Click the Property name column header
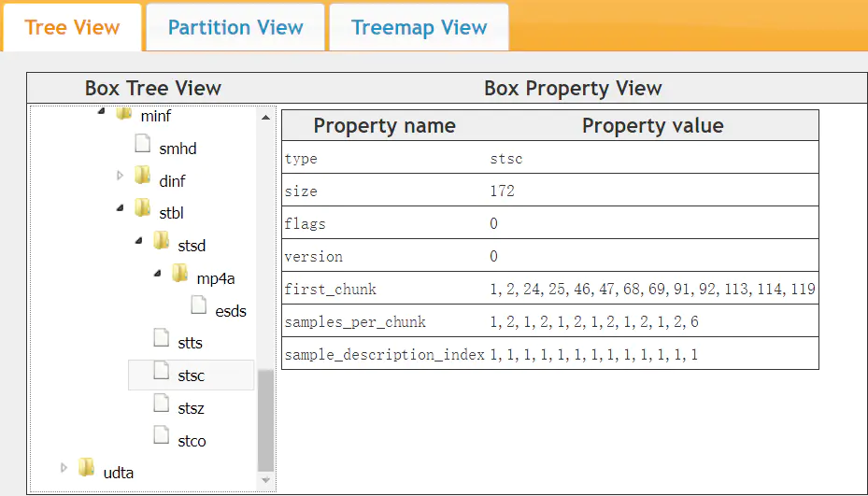This screenshot has height=496, width=868. tap(384, 126)
